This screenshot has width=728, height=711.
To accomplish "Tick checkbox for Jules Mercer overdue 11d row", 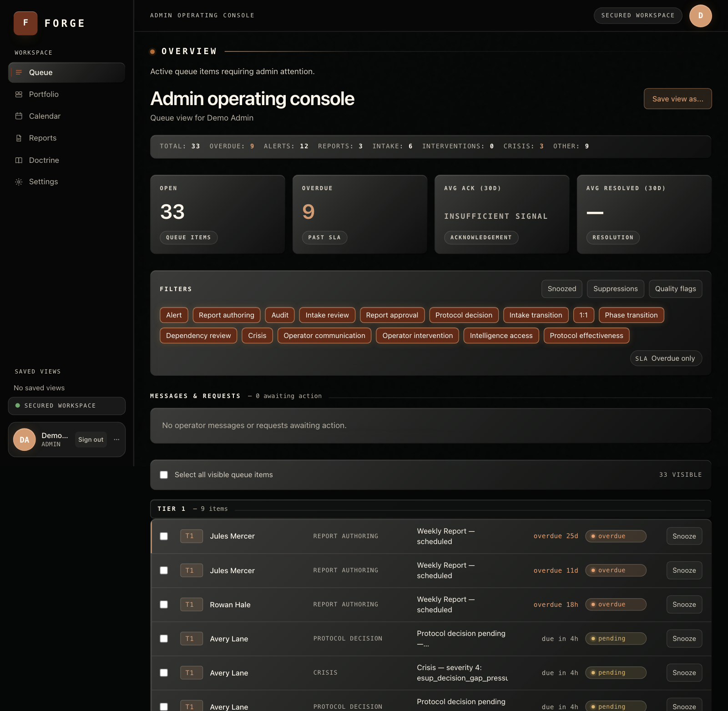I will tap(164, 570).
